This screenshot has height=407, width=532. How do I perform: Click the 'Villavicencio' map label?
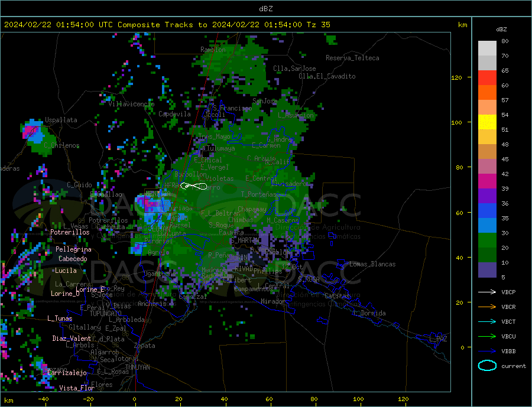pos(131,104)
